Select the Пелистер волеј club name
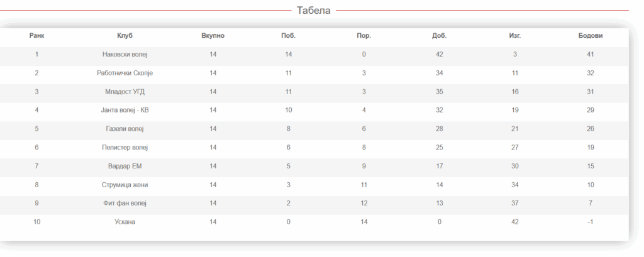The image size is (644, 257). coord(125,148)
